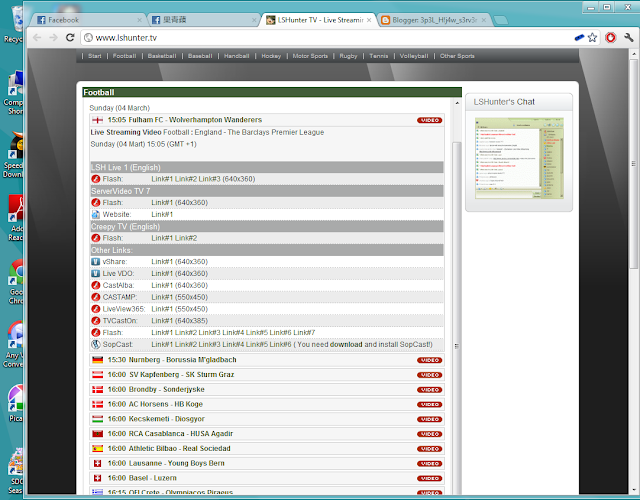Open the Handball menu item
640x500 pixels.
coord(236,56)
